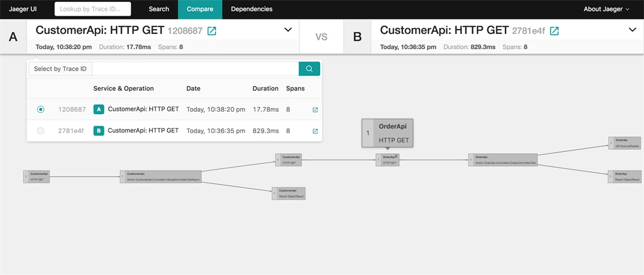
Task: Open the About Jaeger dropdown menu
Action: [x=606, y=9]
